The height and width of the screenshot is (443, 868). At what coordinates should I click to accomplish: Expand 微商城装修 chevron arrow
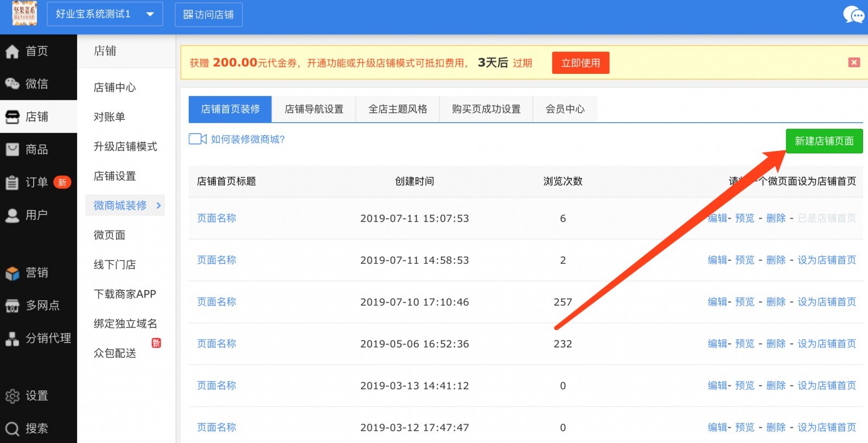(158, 205)
